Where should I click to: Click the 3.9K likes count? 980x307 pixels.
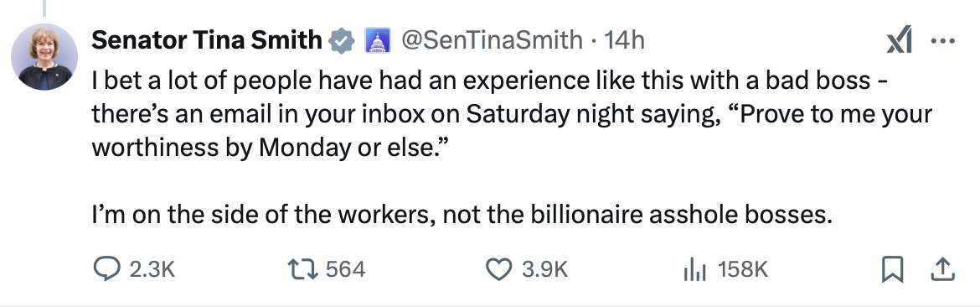coord(544,269)
